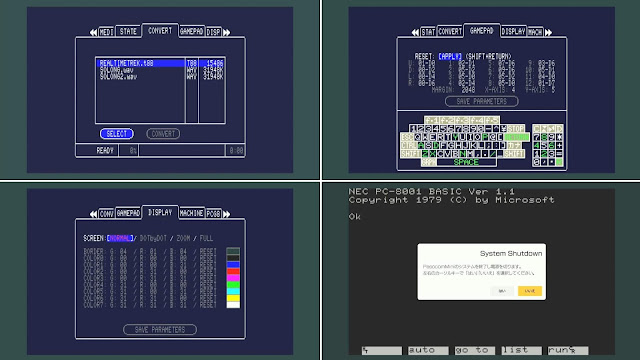Click the + key on the numeric keypad
This screenshot has height=360, width=640.
click(559, 146)
